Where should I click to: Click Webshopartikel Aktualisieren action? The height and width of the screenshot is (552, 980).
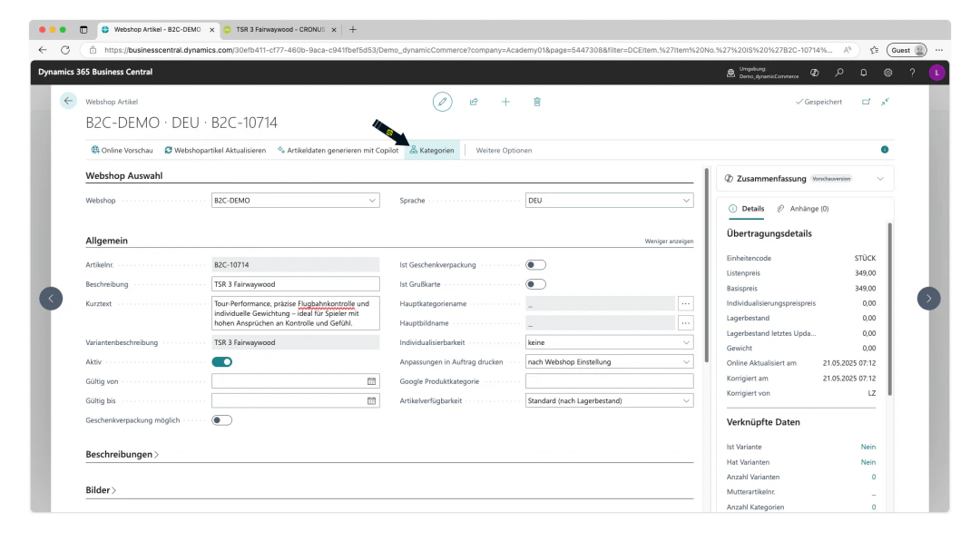pos(215,150)
